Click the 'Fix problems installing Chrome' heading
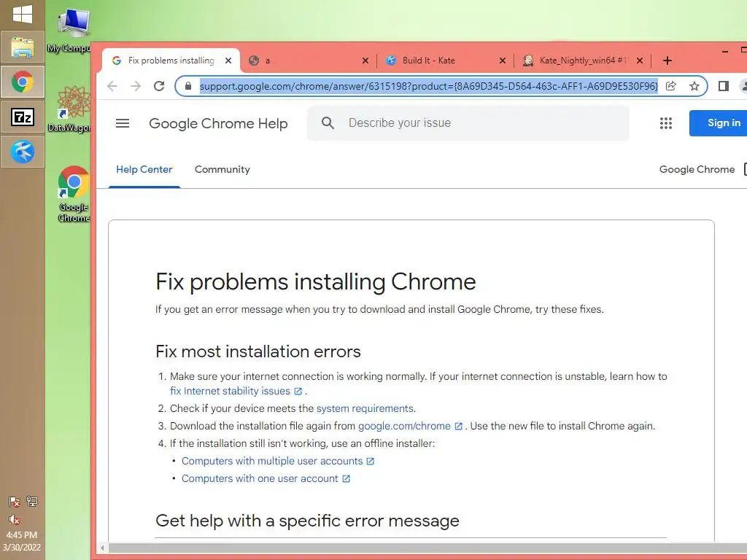Screen dimensions: 747x560 coord(315,282)
